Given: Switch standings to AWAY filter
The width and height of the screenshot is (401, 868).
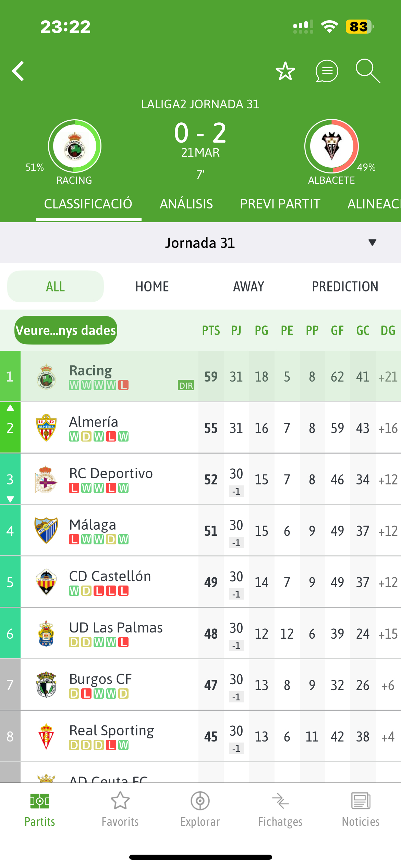Looking at the screenshot, I should pyautogui.click(x=248, y=287).
